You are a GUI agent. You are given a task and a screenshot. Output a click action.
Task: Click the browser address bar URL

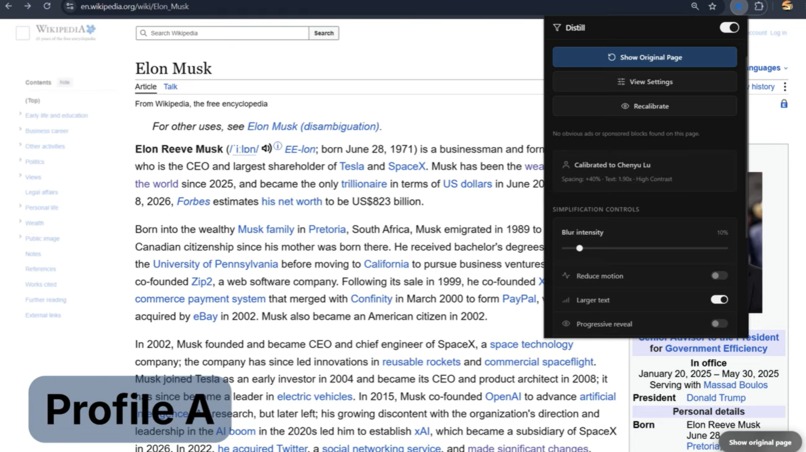click(135, 7)
